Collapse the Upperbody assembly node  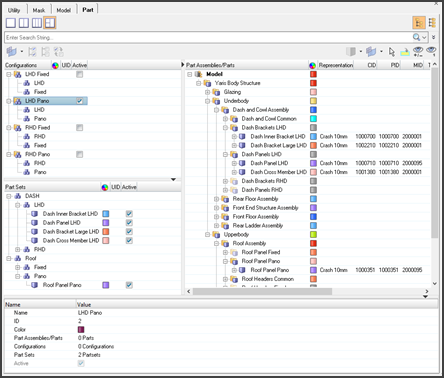[208, 235]
